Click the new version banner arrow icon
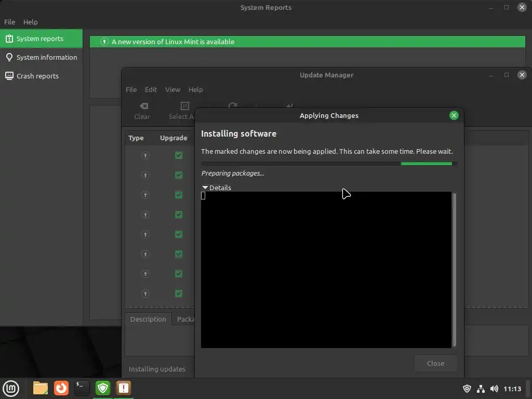 click(x=104, y=42)
